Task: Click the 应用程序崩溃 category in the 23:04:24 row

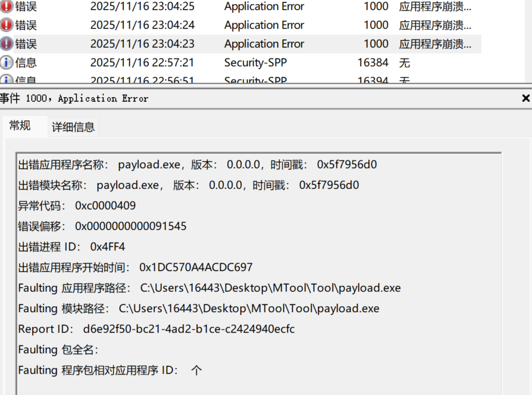Action: click(x=435, y=25)
